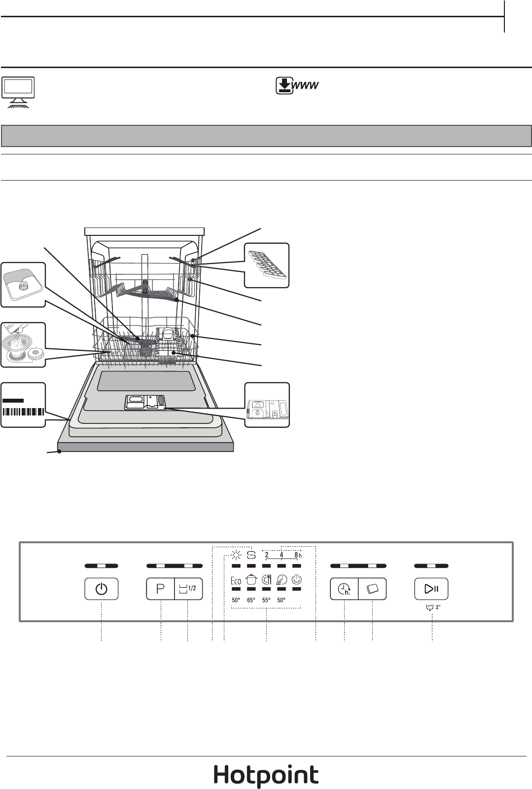This screenshot has height=789, width=532.
Task: Click the www download icon
Action: [x=297, y=86]
